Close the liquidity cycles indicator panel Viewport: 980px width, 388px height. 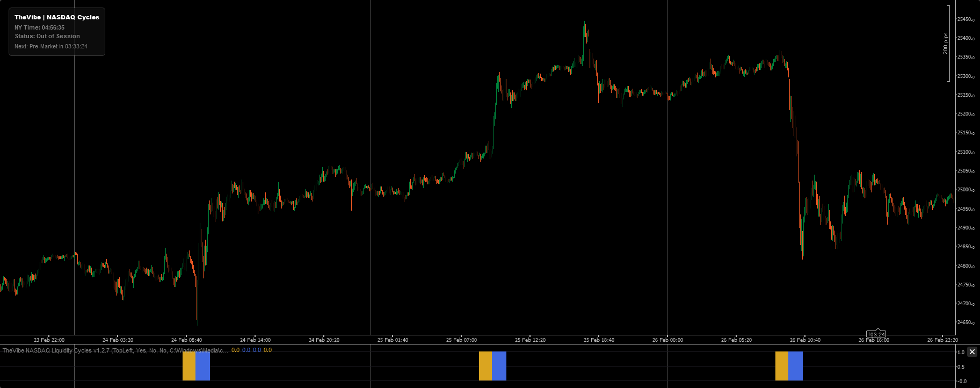pyautogui.click(x=972, y=352)
